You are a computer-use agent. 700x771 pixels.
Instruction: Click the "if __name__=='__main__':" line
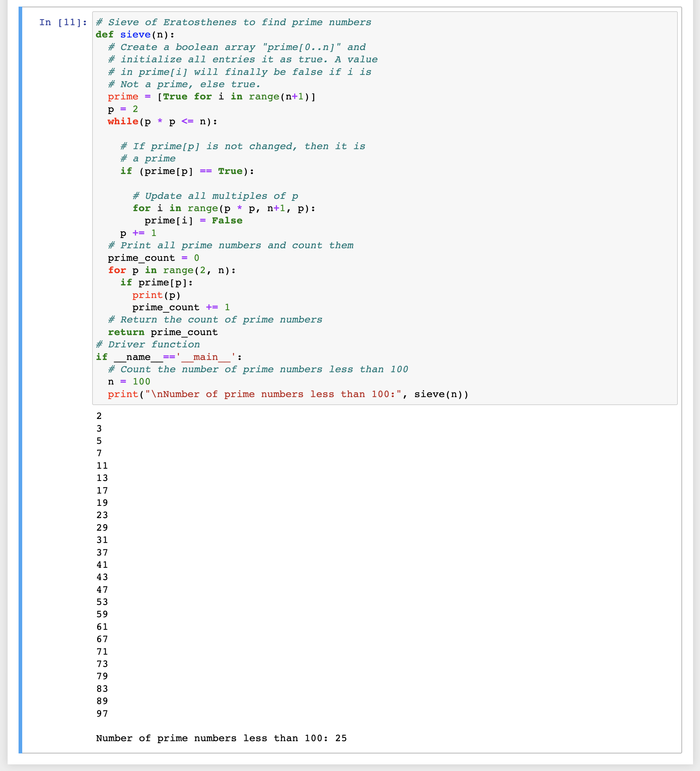tap(169, 357)
